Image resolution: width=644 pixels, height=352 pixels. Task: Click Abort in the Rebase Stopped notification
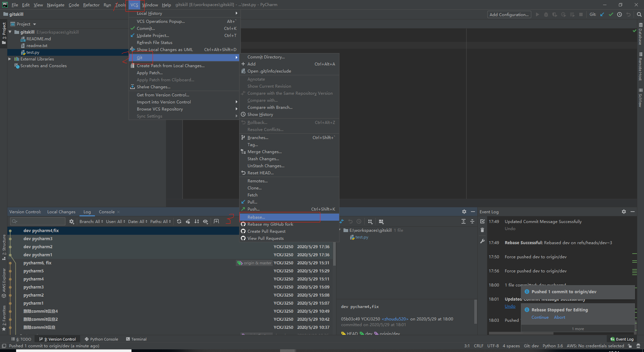559,317
